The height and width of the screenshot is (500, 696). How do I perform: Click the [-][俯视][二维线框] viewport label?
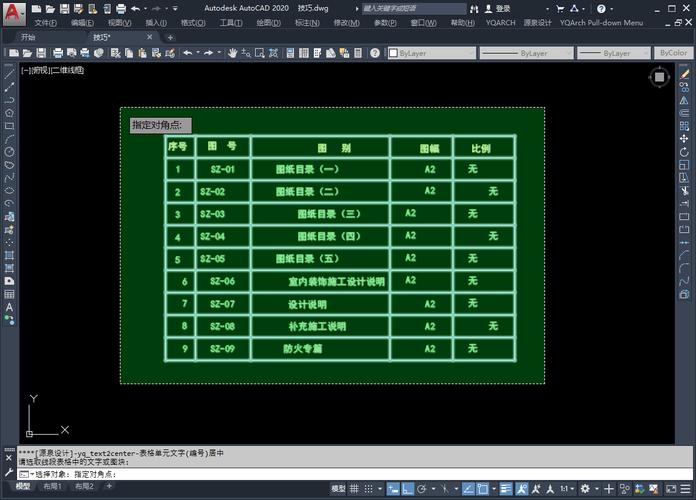(x=52, y=70)
